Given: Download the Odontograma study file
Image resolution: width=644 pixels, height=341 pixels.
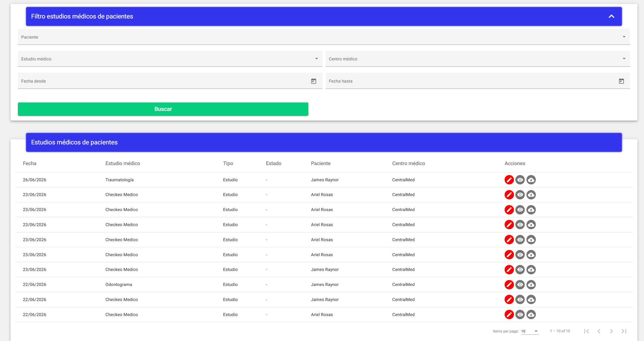Looking at the screenshot, I should tap(531, 285).
